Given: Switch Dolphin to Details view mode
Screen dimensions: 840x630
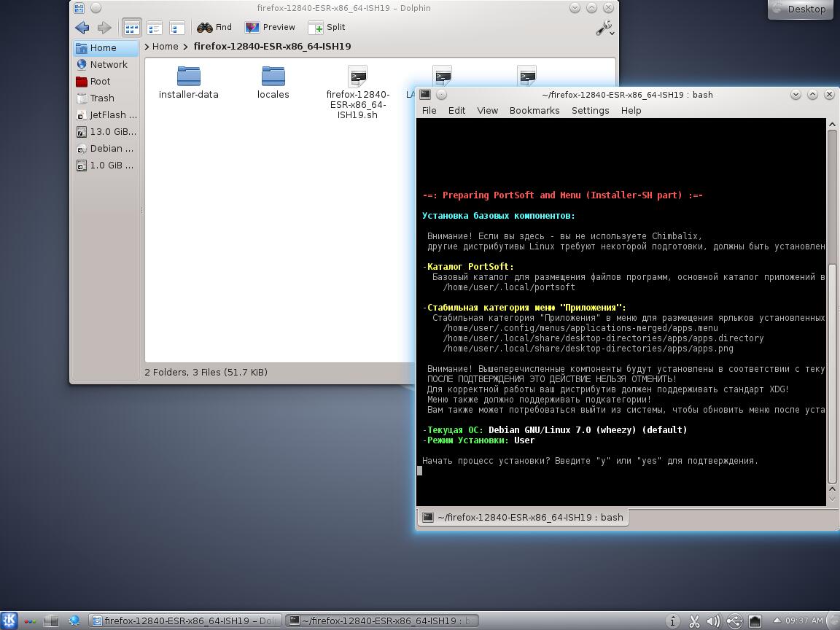Looking at the screenshot, I should point(155,28).
